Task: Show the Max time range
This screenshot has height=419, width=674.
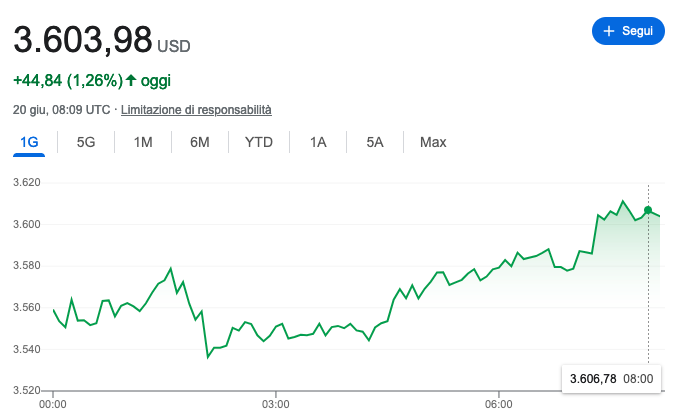Action: tap(433, 142)
